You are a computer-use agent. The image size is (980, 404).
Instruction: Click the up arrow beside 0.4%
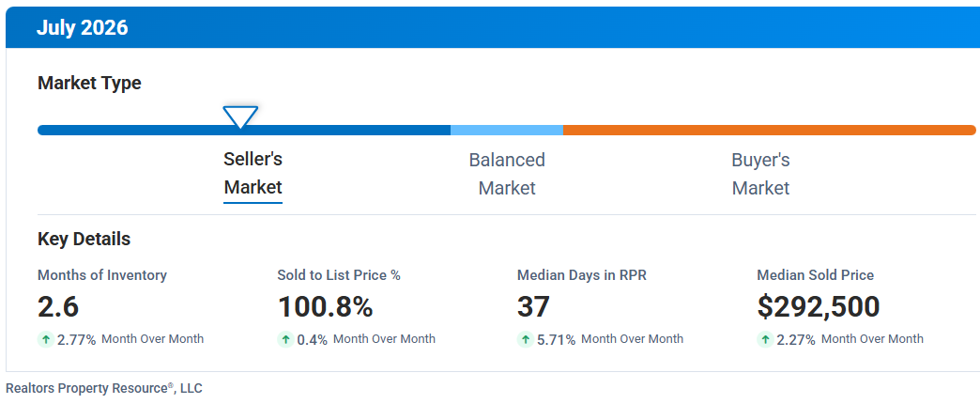(x=285, y=339)
